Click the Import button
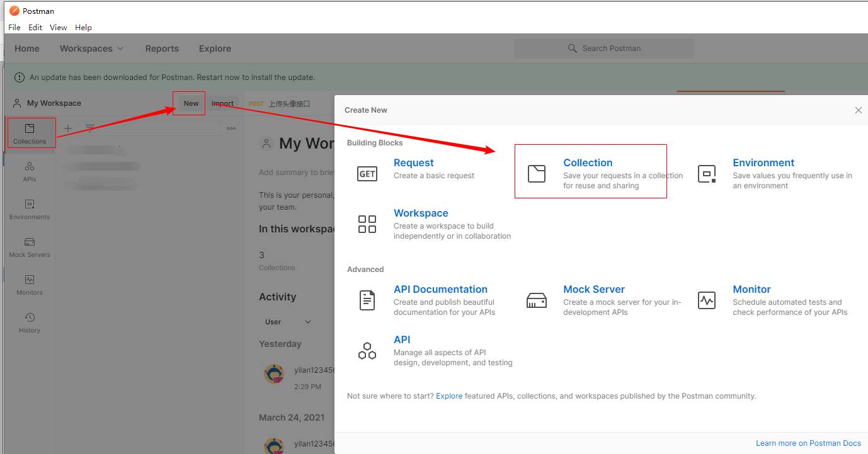The image size is (868, 454). [x=222, y=103]
